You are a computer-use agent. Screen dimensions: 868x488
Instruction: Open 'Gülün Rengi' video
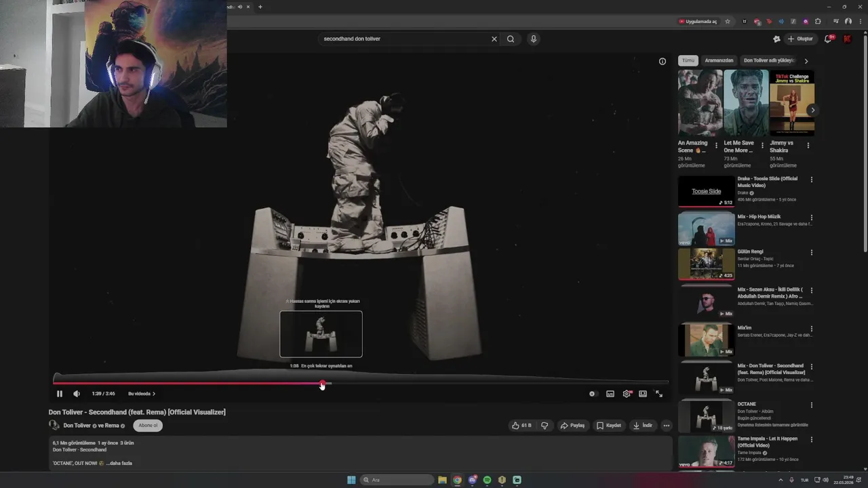[x=706, y=264]
